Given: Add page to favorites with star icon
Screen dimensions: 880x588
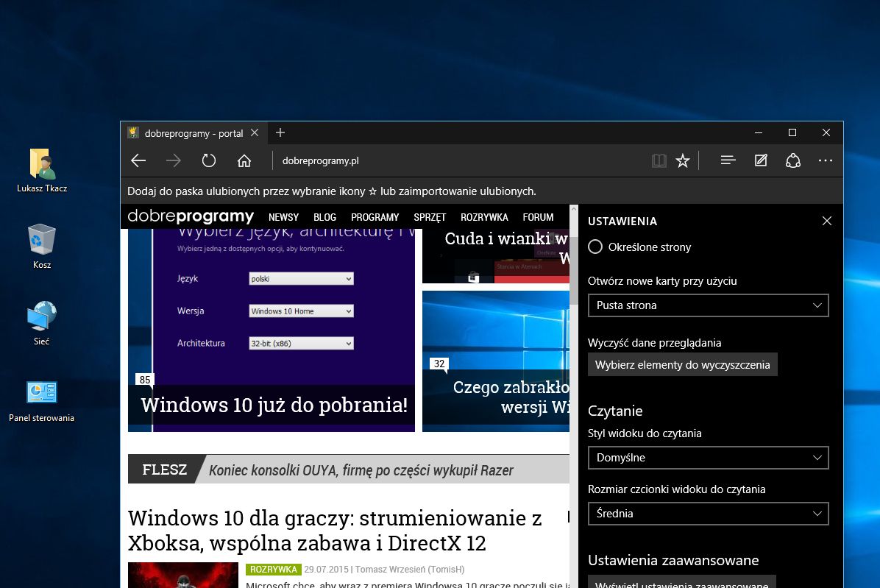Looking at the screenshot, I should click(x=683, y=161).
